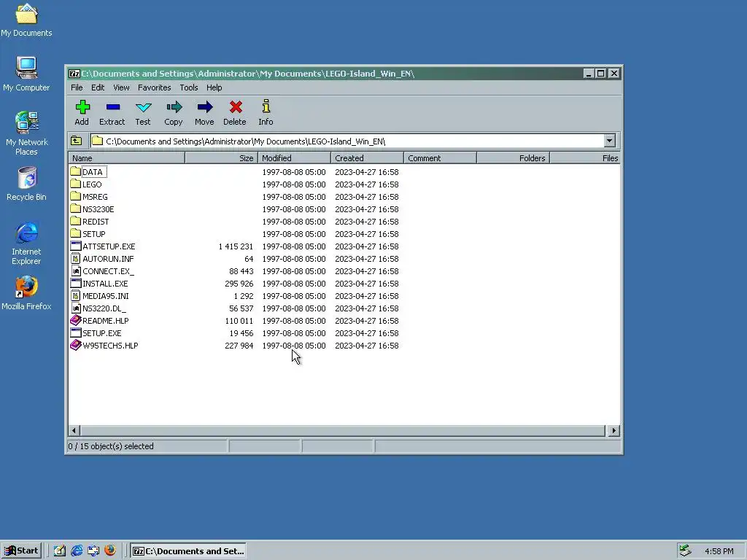Click scroll left arrow on horizontal scrollbar
Image resolution: width=747 pixels, height=560 pixels.
74,430
